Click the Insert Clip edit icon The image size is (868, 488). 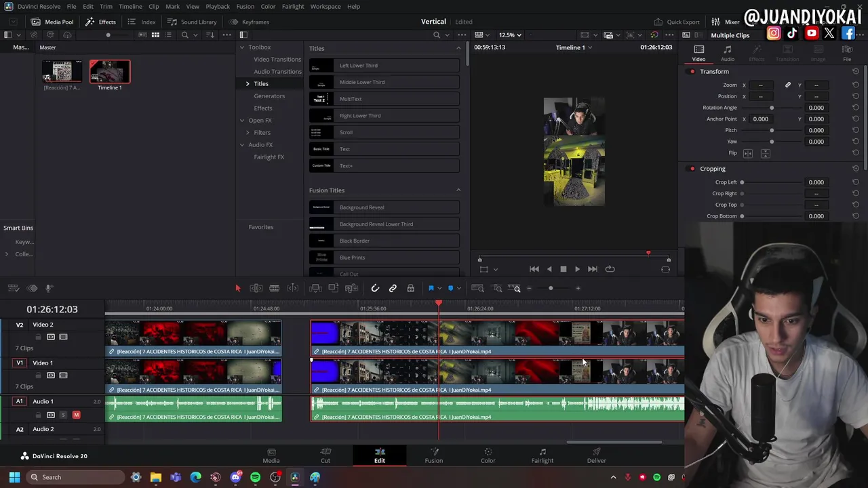tap(315, 289)
